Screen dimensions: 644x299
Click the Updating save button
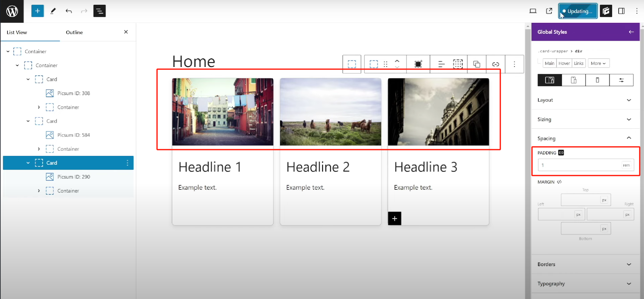[x=578, y=11]
